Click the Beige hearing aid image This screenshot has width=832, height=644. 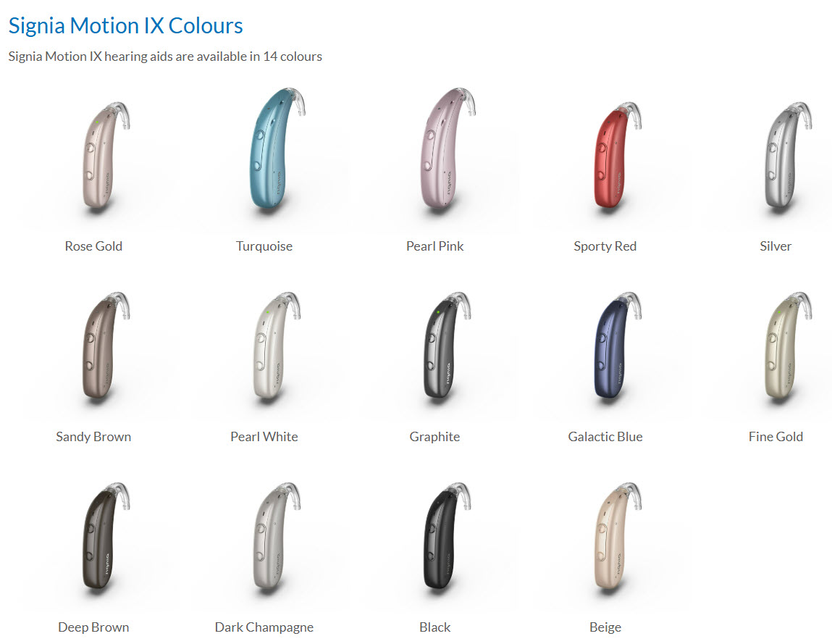[617, 538]
